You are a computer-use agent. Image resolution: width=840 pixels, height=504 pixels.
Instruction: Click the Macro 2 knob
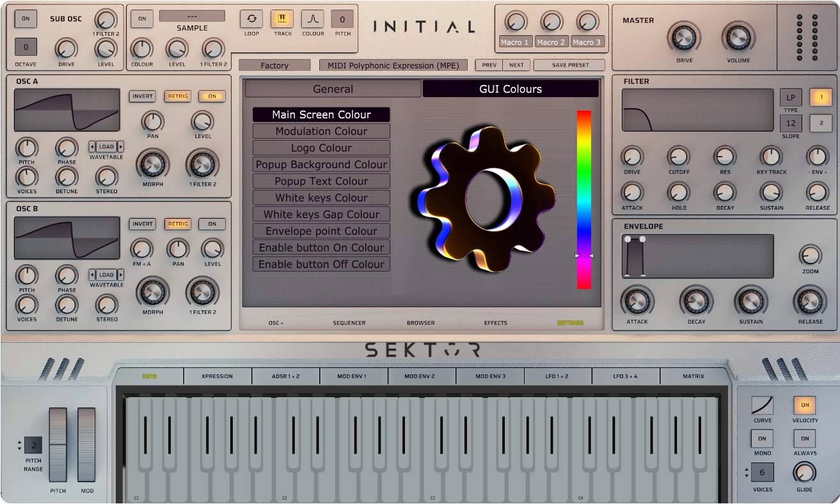[551, 22]
